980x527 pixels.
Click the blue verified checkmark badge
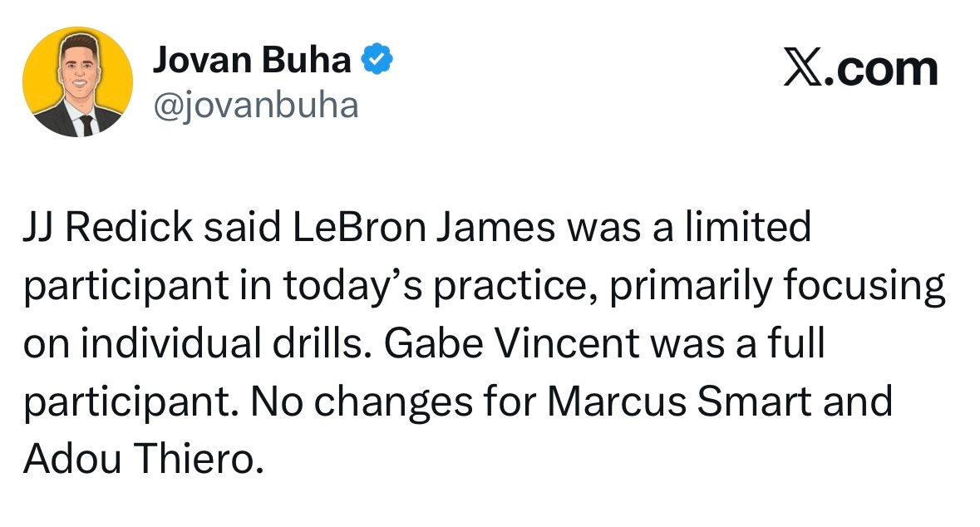(377, 60)
